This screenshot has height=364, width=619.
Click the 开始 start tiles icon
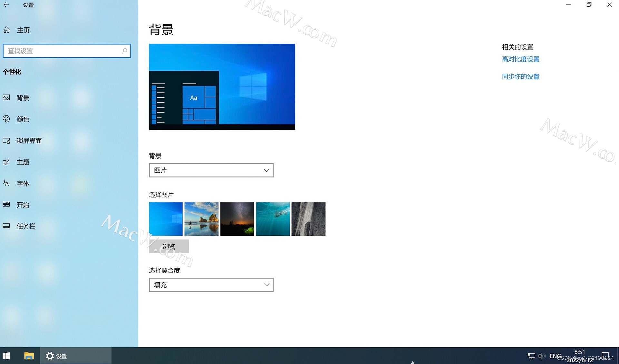(6, 204)
